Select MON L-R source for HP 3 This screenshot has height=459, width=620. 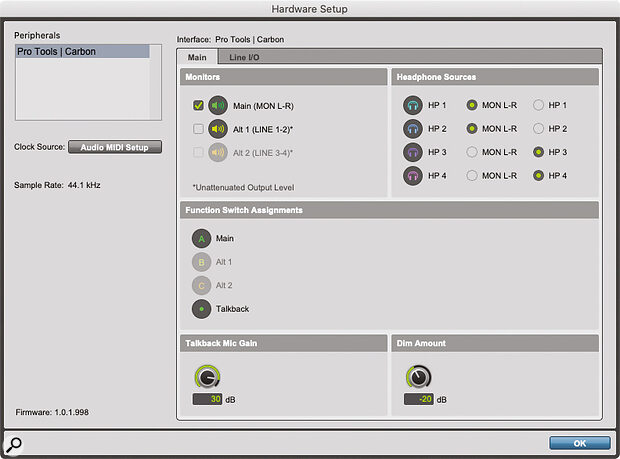[472, 152]
